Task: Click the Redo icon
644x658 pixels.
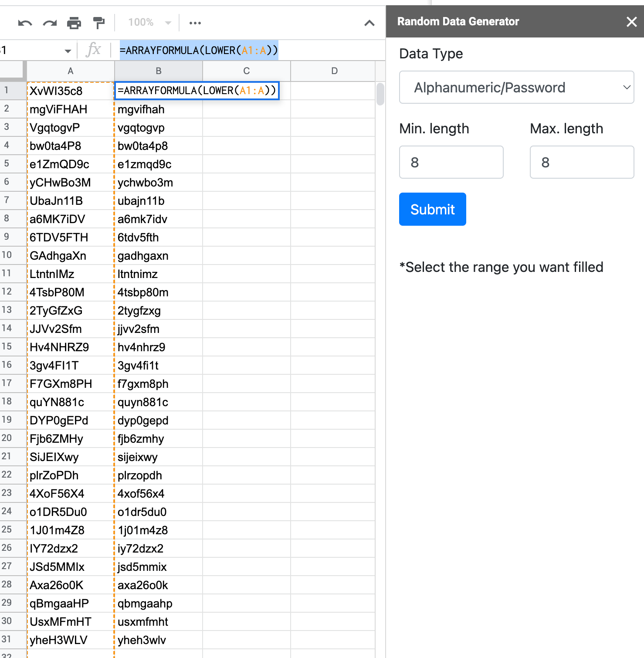Action: pos(49,23)
